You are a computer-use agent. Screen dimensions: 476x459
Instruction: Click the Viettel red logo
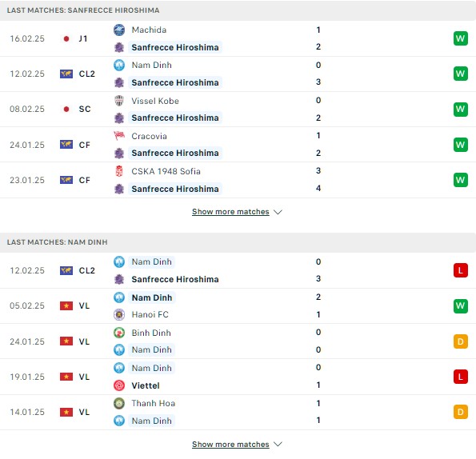pos(119,385)
